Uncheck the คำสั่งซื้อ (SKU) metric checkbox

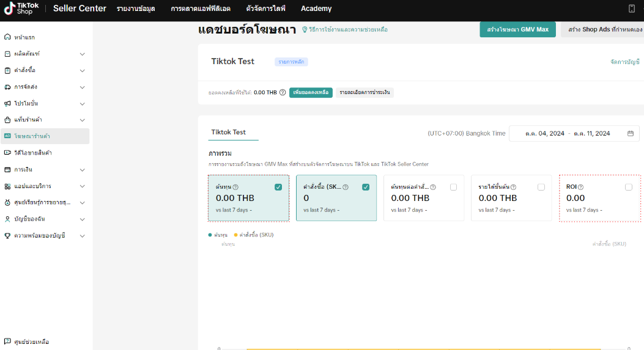tap(366, 187)
